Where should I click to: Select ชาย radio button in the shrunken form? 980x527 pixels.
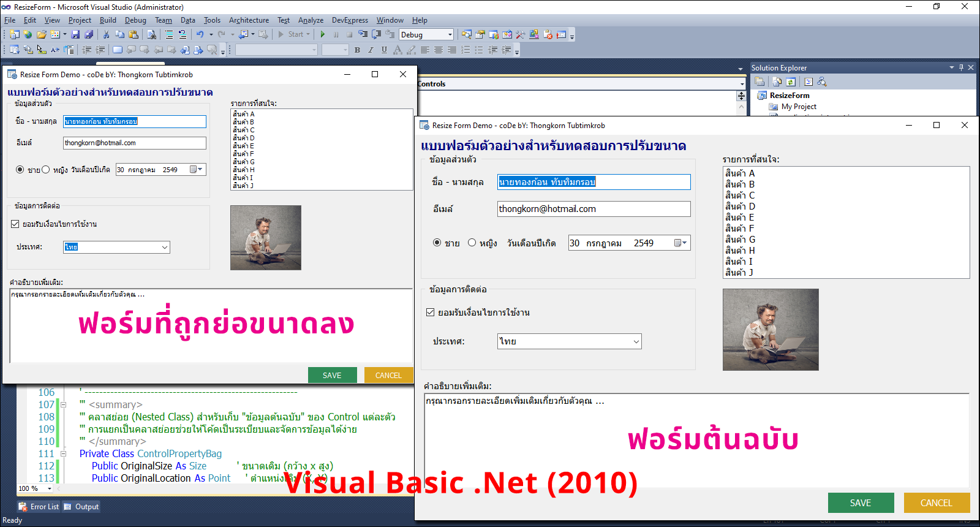(x=20, y=170)
